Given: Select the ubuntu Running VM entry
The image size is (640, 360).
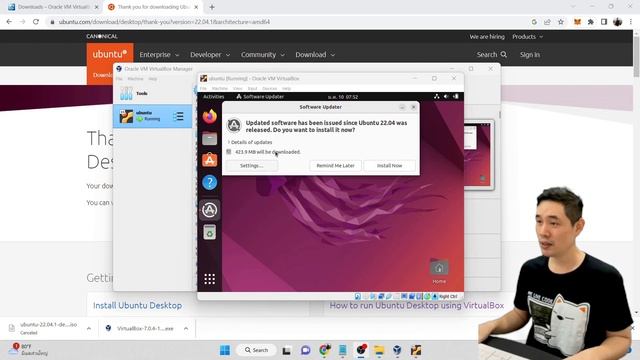Looking at the screenshot, I should (x=153, y=116).
